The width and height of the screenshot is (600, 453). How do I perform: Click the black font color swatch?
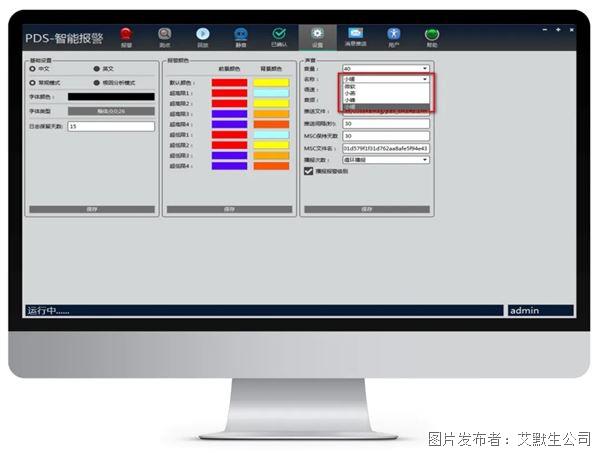[x=111, y=97]
